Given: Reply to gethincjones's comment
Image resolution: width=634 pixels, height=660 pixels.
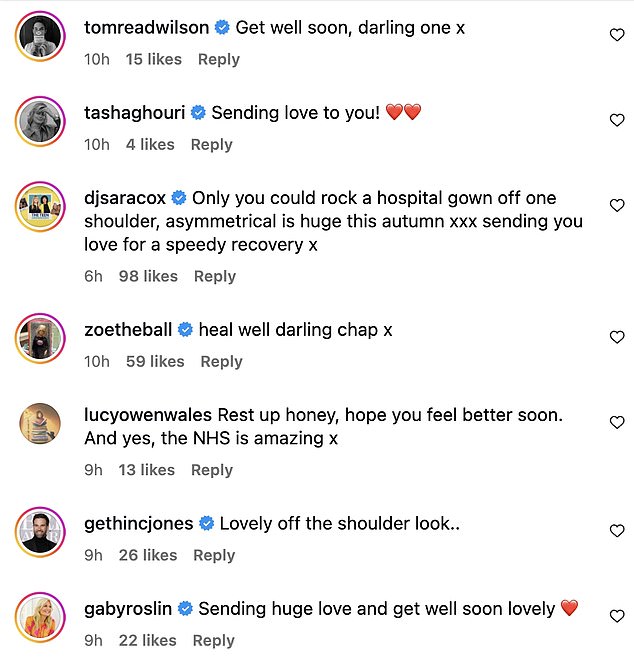Looking at the screenshot, I should point(214,555).
